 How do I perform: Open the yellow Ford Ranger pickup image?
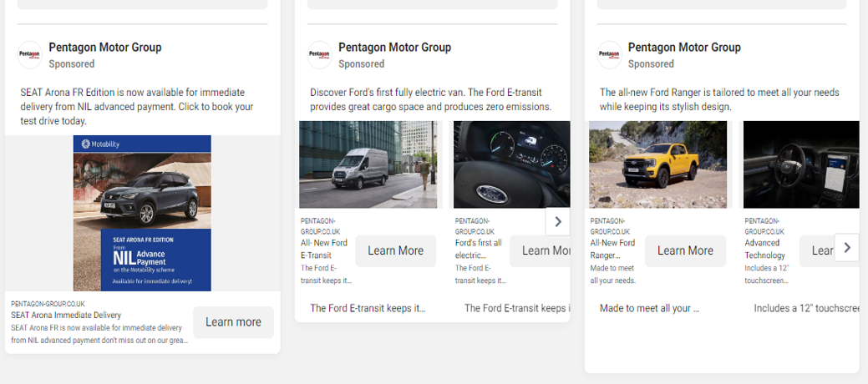tap(657, 165)
